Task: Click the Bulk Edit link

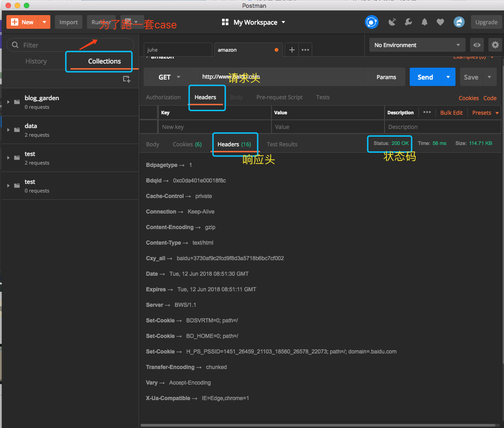Action: pos(451,112)
